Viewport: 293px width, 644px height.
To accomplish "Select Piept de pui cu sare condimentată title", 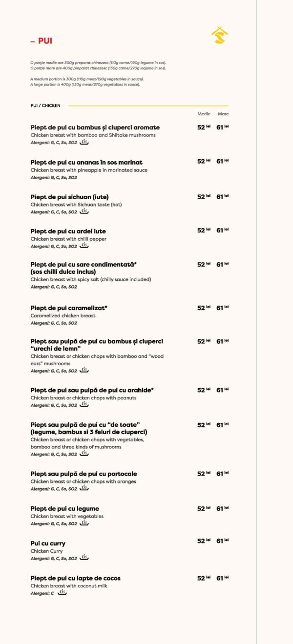I will (x=84, y=265).
